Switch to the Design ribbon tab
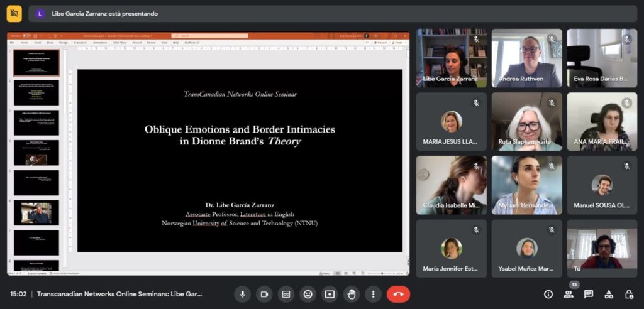Viewport: 644px width, 309px height. (62, 43)
